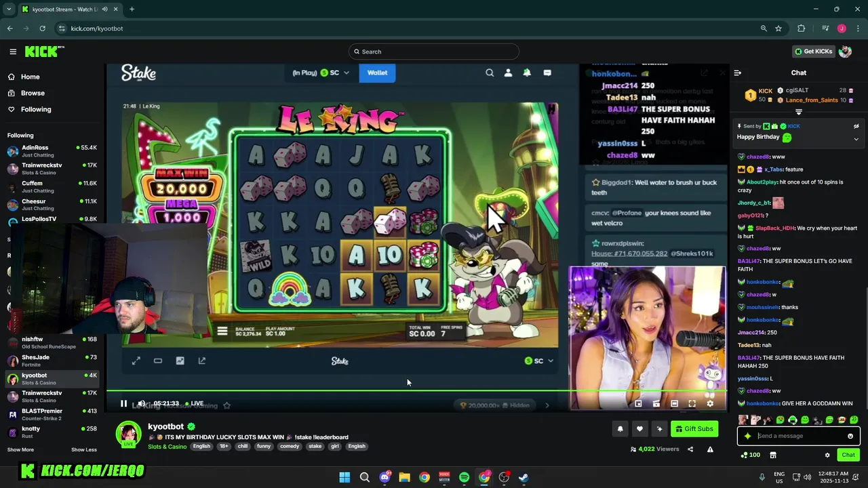Viewport: 868px width, 488px height.
Task: Share the stream
Action: (x=690, y=449)
